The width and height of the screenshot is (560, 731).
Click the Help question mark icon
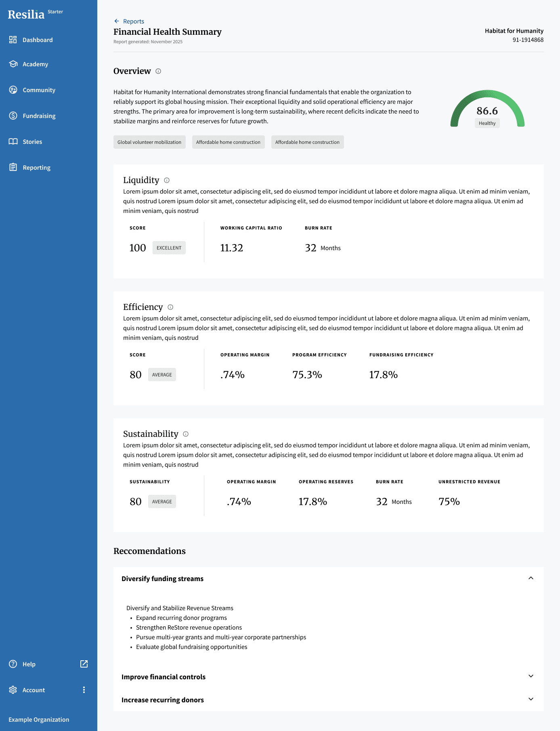[13, 664]
